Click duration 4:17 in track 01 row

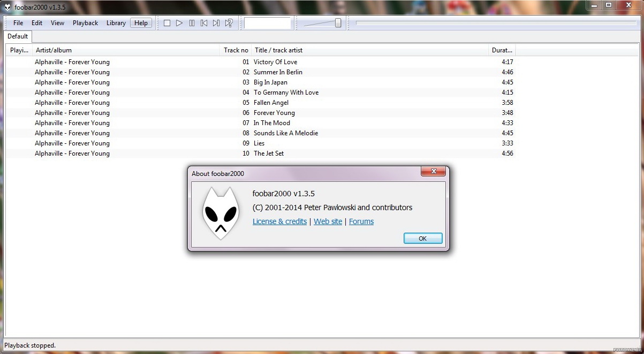pos(507,62)
